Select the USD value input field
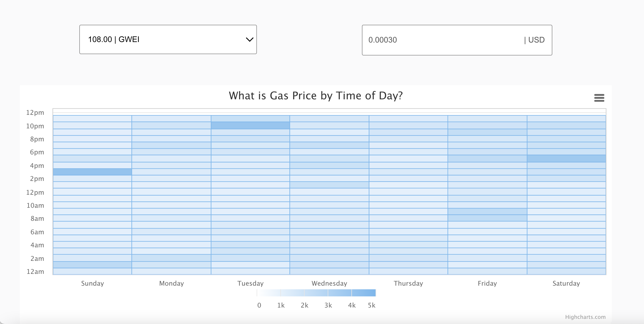 pos(457,40)
